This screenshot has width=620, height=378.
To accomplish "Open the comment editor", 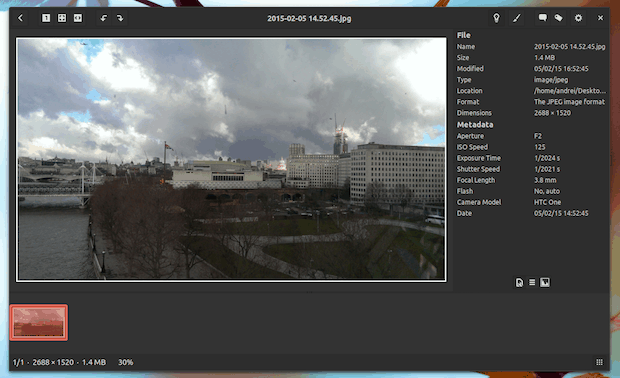I will tap(542, 18).
